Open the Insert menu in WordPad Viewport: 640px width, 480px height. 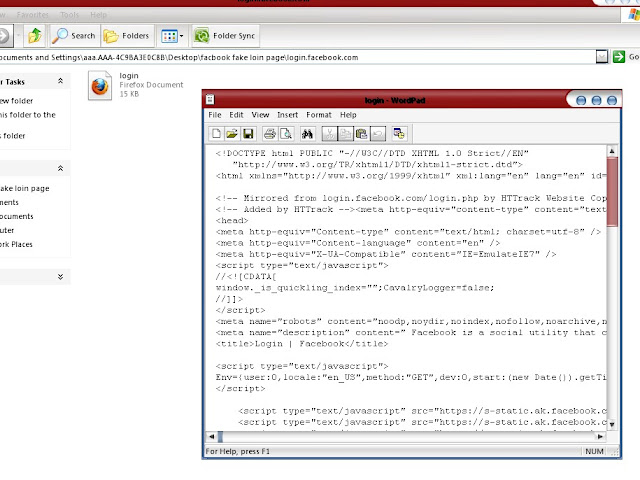click(x=287, y=115)
